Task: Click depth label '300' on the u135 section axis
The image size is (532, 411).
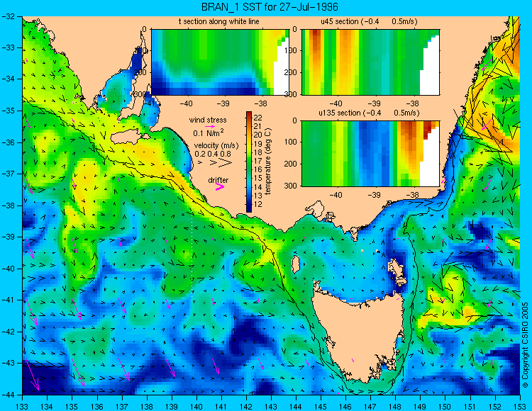Action: [292, 186]
